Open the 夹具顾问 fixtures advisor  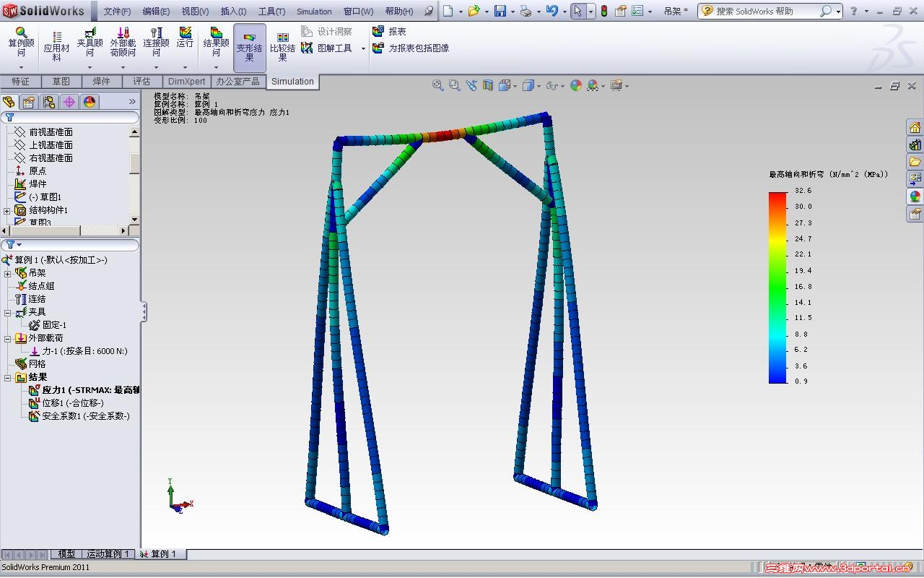click(x=90, y=42)
